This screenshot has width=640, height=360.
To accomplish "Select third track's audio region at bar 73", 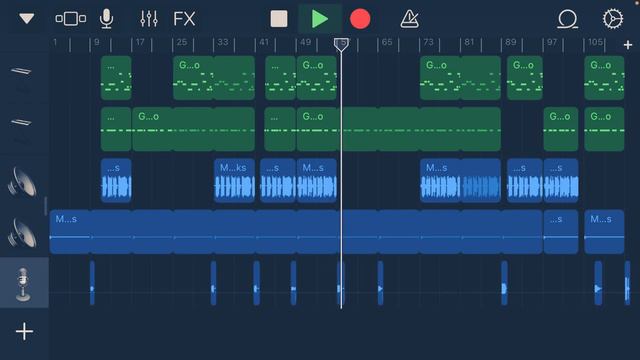I will (460, 180).
